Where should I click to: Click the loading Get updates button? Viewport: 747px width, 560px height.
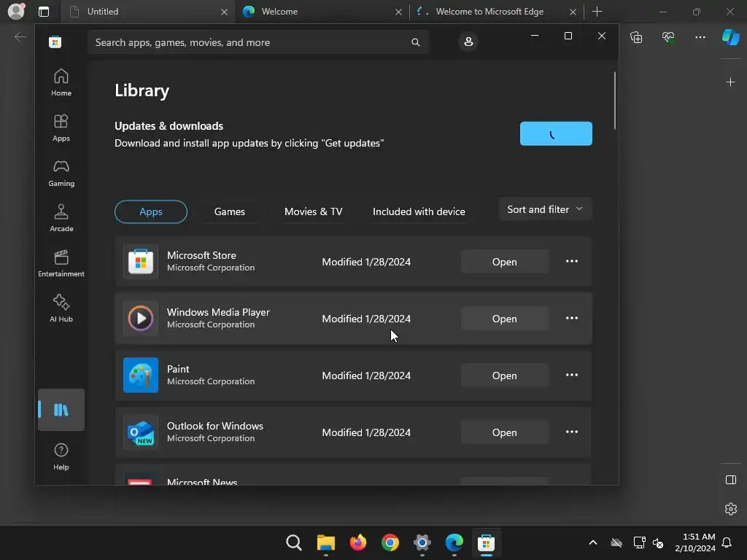pos(556,134)
